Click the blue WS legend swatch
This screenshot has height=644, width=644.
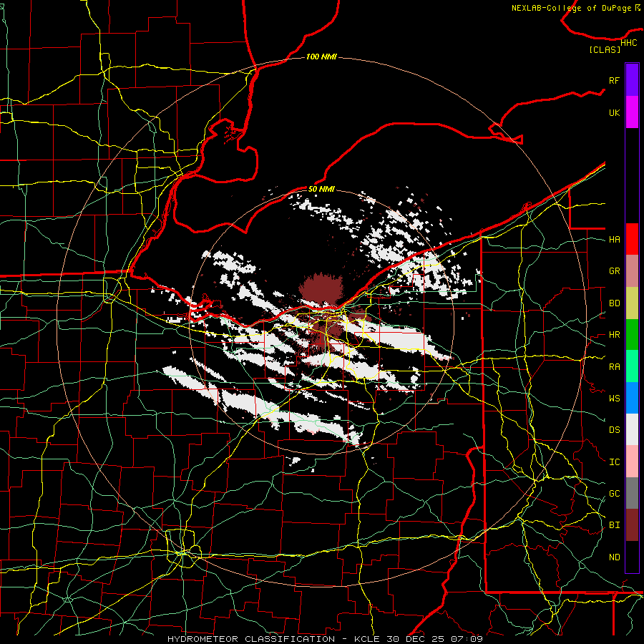[x=632, y=398]
